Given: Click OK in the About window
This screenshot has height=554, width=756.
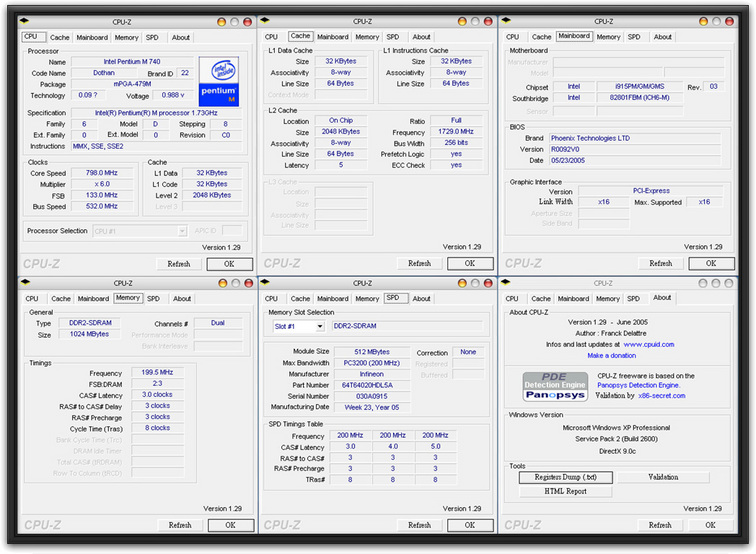Looking at the screenshot, I should click(x=711, y=525).
